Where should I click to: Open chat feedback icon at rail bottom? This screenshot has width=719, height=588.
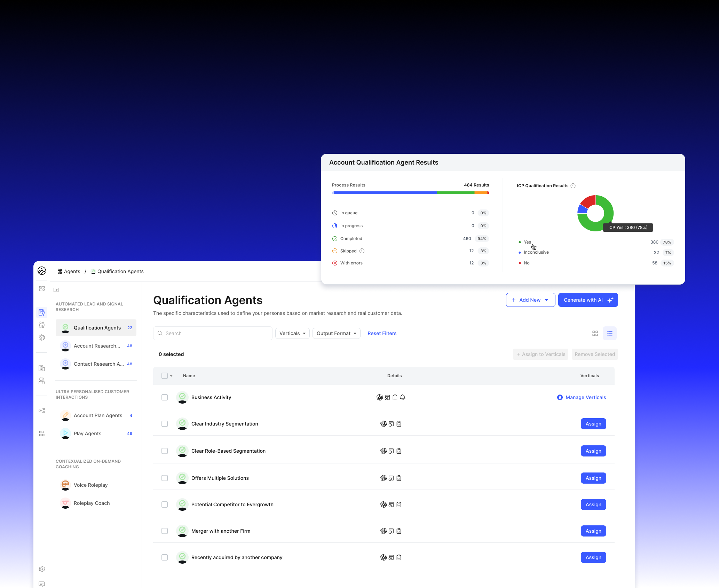pyautogui.click(x=42, y=584)
